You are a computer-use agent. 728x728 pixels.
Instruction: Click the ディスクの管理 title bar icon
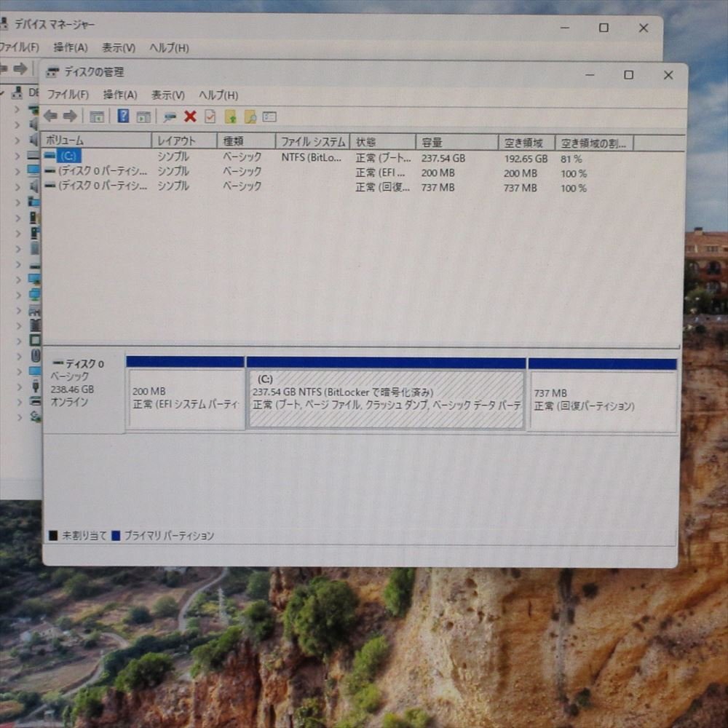click(x=52, y=72)
